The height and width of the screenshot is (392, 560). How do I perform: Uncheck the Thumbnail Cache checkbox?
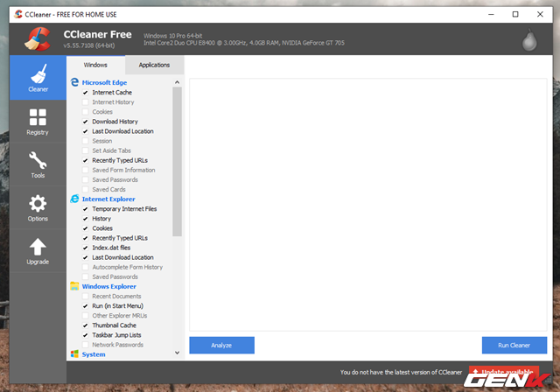pyautogui.click(x=86, y=325)
